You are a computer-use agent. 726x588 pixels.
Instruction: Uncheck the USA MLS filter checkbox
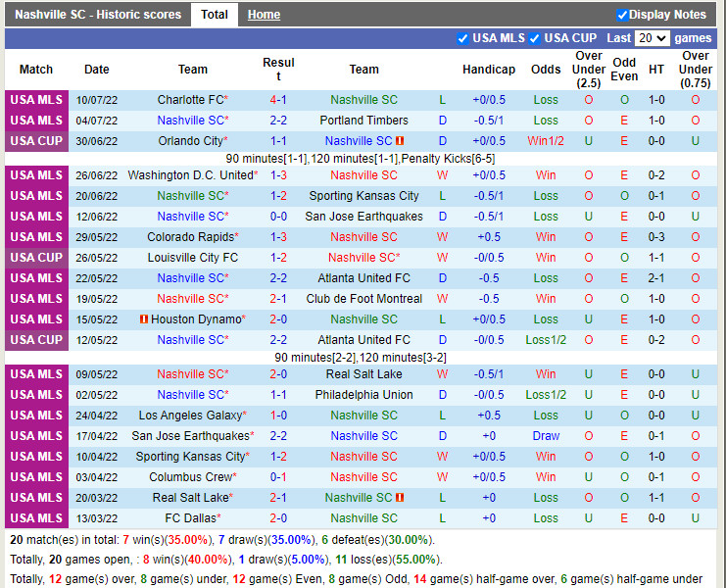(x=462, y=38)
